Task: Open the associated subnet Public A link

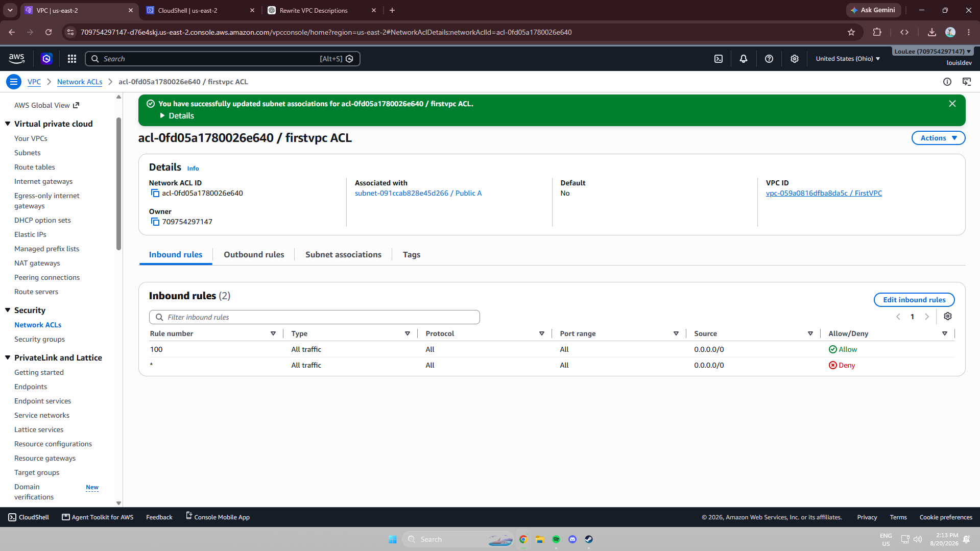Action: [x=418, y=193]
